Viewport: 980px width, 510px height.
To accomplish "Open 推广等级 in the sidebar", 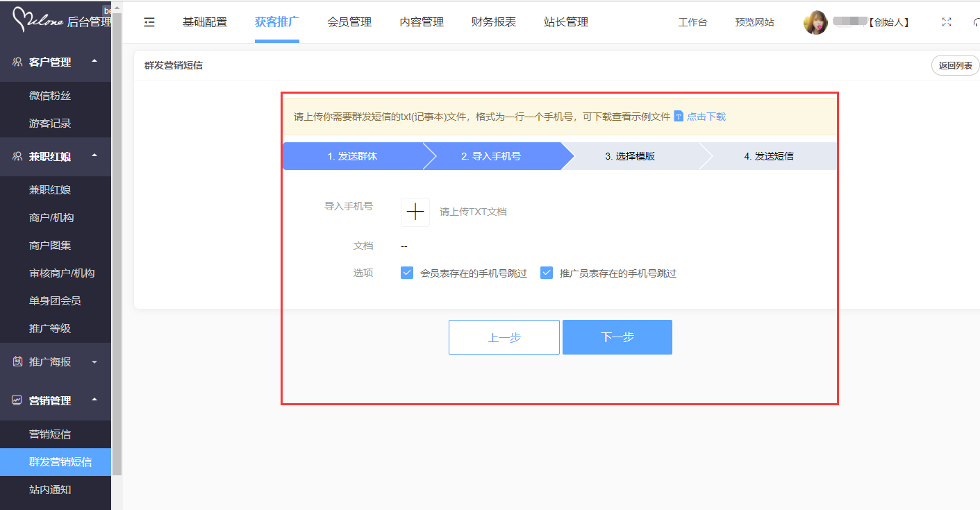I will [50, 329].
